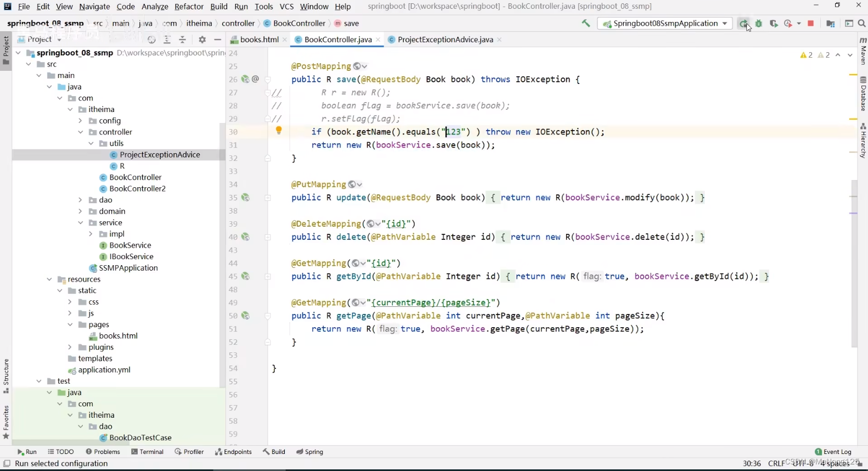Open the Analyze menu
Screen dimensions: 868x471
pos(155,7)
